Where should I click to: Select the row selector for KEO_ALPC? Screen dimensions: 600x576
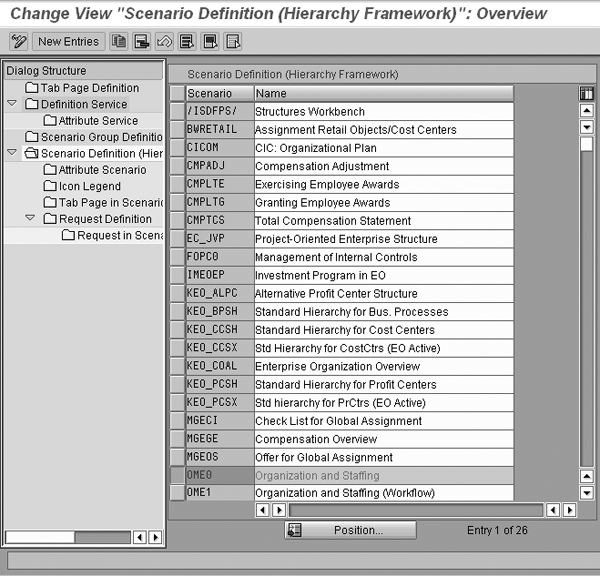click(177, 294)
